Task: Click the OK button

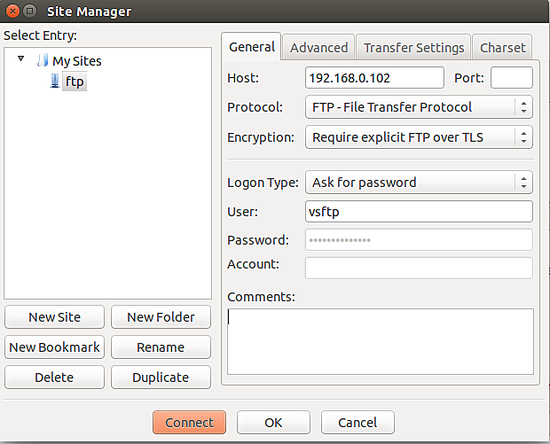Action: point(274,423)
